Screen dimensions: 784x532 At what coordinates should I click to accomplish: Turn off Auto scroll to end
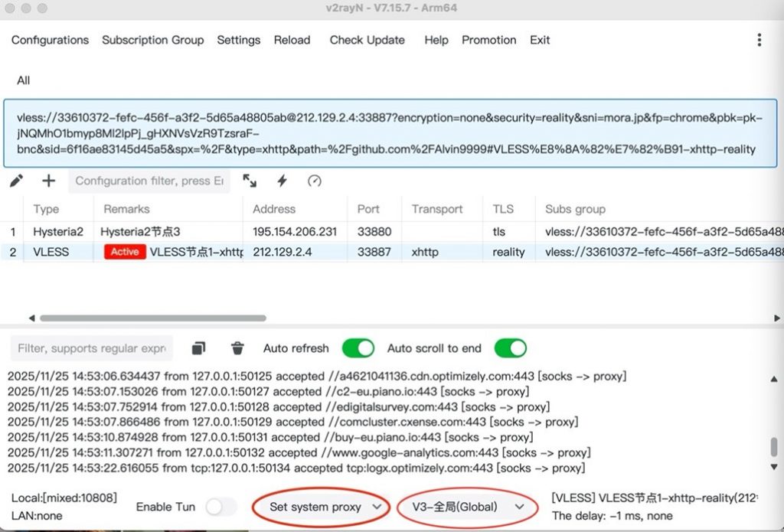pos(510,348)
